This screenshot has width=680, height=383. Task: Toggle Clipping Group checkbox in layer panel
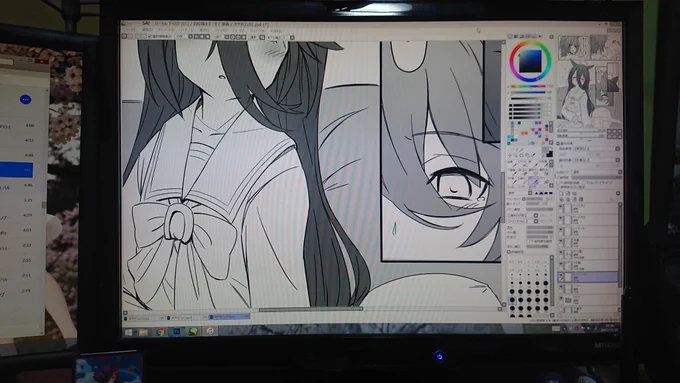[x=583, y=183]
